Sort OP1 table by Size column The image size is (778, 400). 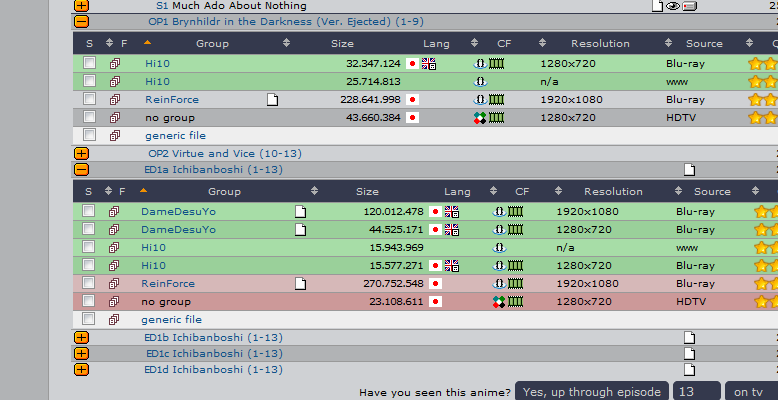[342, 44]
